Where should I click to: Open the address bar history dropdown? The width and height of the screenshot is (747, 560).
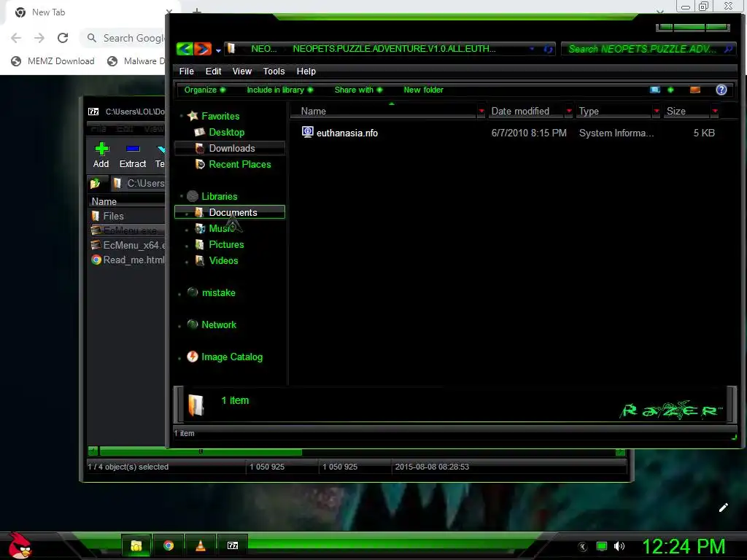532,49
